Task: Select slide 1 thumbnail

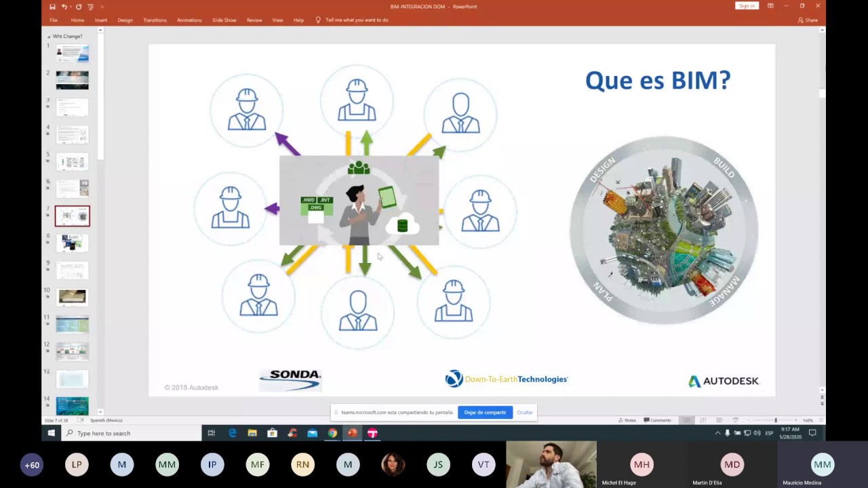Action: pyautogui.click(x=73, y=54)
